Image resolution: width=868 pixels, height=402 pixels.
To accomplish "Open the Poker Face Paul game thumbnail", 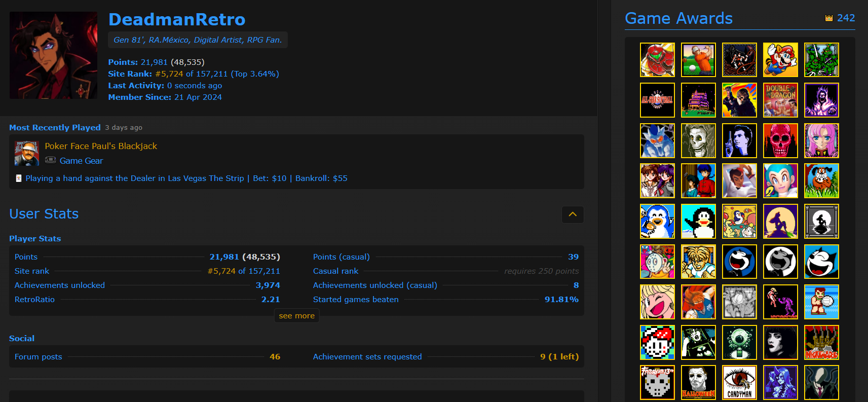I will [x=27, y=154].
